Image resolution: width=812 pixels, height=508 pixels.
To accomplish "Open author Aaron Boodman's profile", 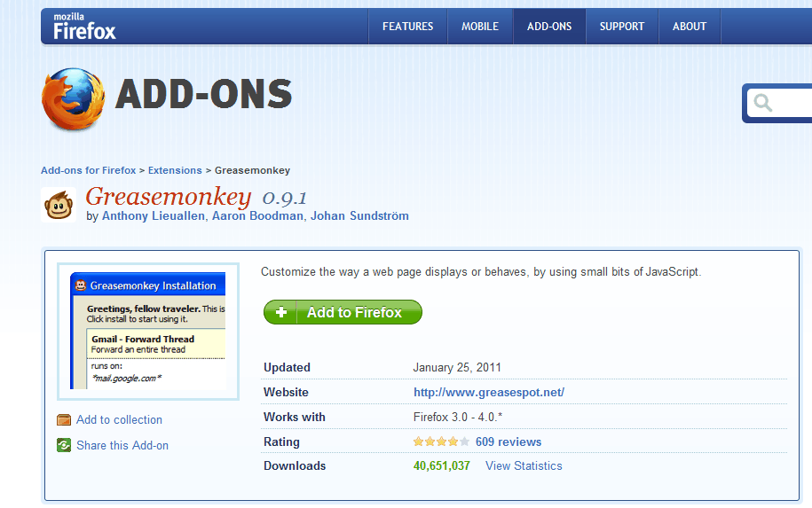I will pyautogui.click(x=257, y=215).
